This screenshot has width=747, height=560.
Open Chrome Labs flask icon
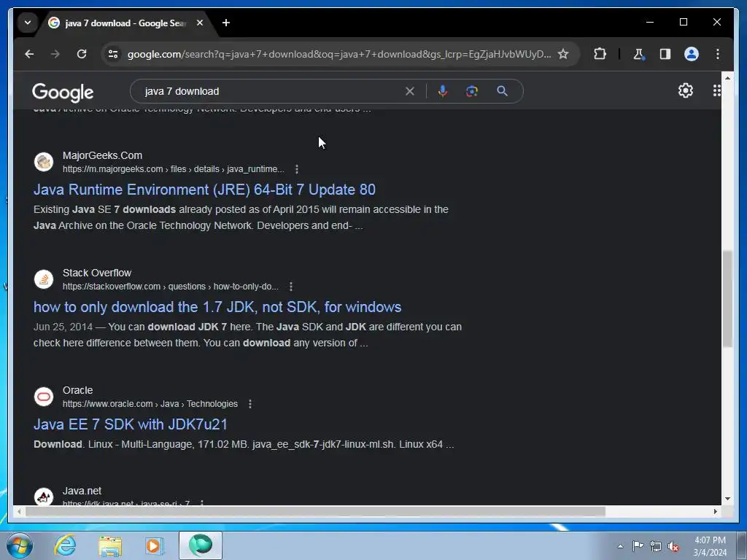tap(639, 54)
